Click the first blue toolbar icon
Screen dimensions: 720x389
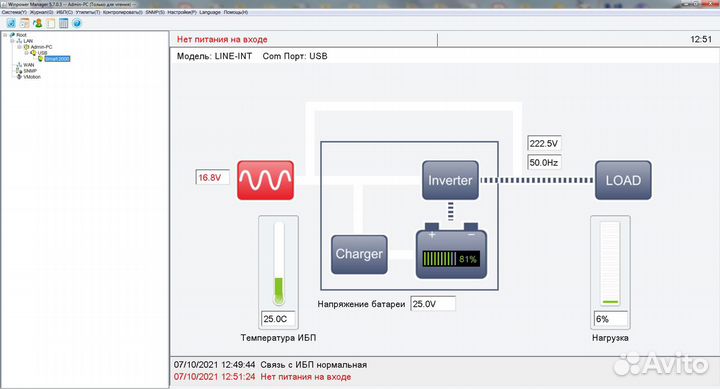point(11,23)
